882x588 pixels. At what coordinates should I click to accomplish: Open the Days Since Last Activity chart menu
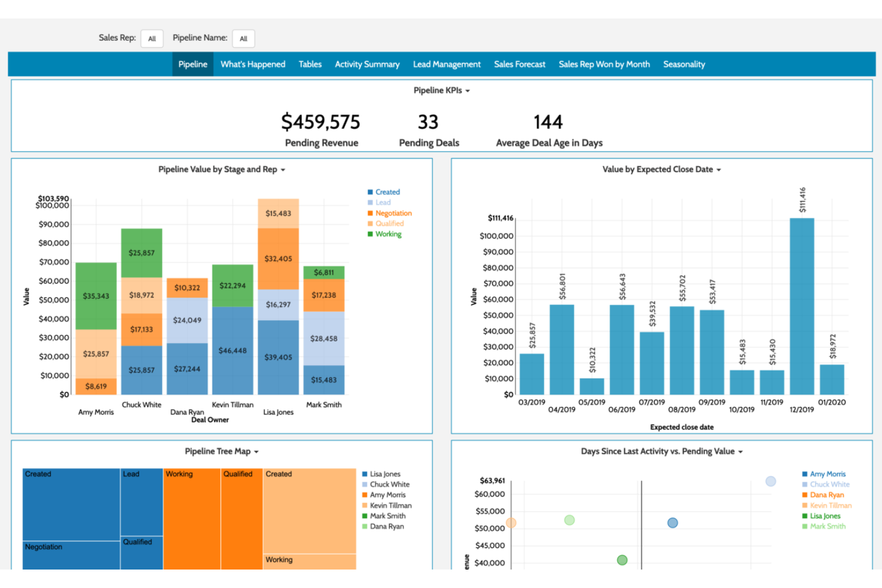click(x=740, y=452)
